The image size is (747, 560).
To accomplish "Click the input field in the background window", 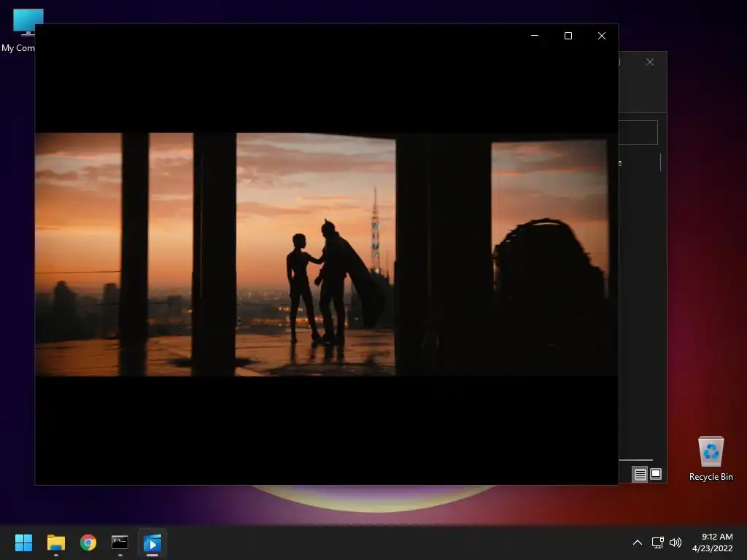I will pyautogui.click(x=638, y=133).
